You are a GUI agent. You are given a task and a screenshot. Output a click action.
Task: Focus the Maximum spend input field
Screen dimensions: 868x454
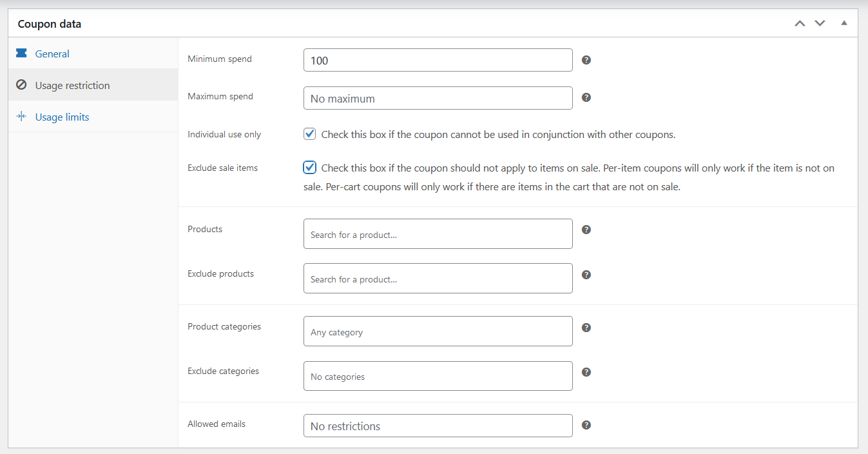tap(438, 98)
